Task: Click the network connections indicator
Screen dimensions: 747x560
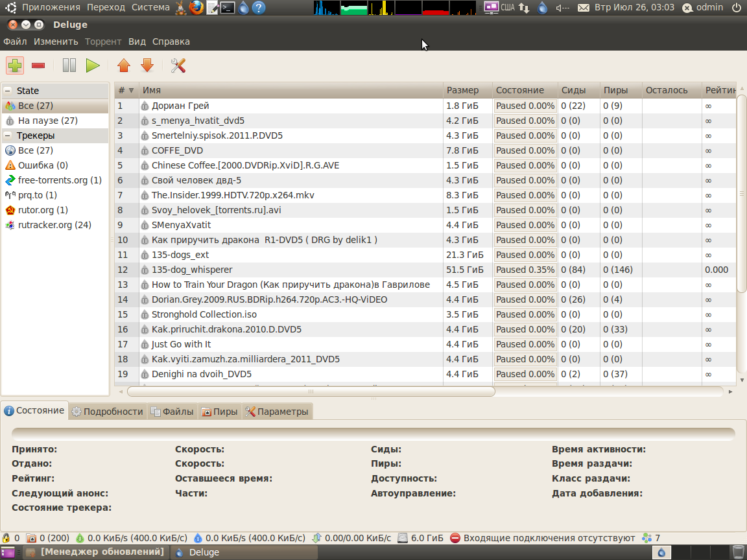Action: [x=524, y=7]
